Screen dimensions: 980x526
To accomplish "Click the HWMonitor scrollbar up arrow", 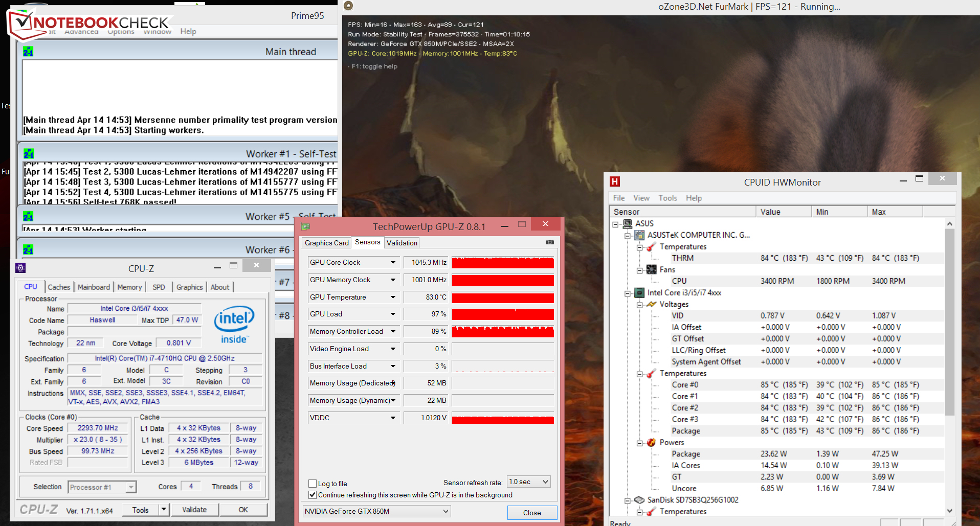I will tap(950, 224).
